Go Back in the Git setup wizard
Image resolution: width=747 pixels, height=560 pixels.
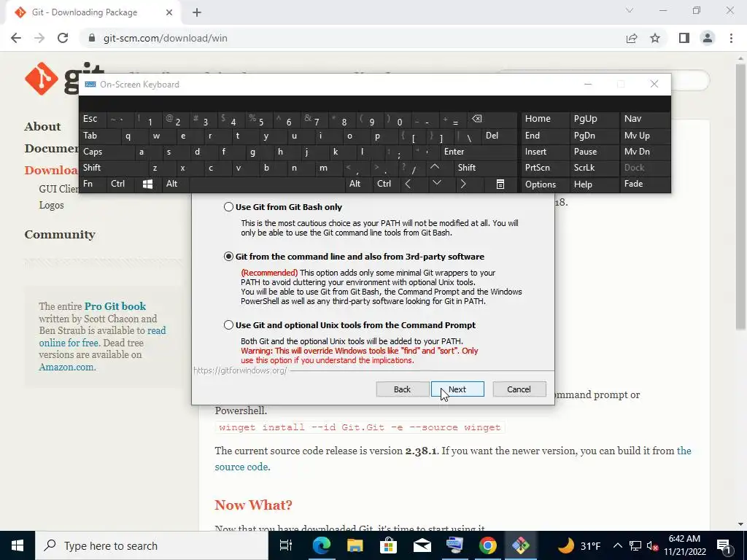pos(402,389)
